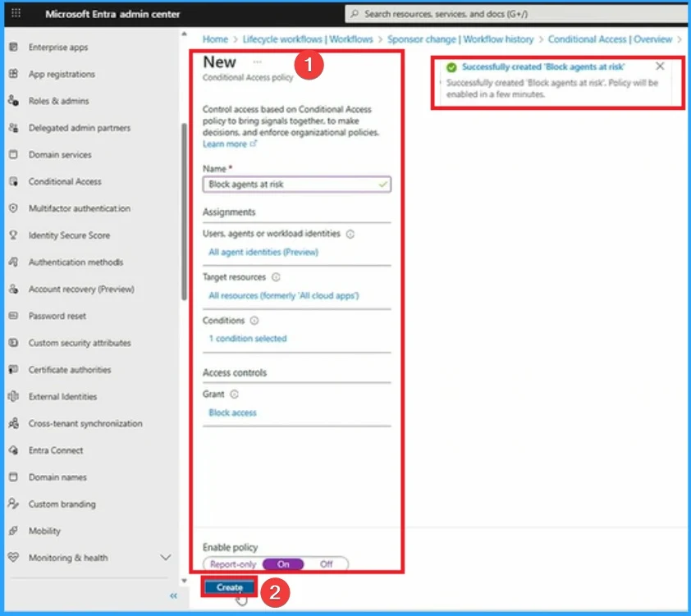Edit the policy Name field
691x616 pixels.
(297, 184)
